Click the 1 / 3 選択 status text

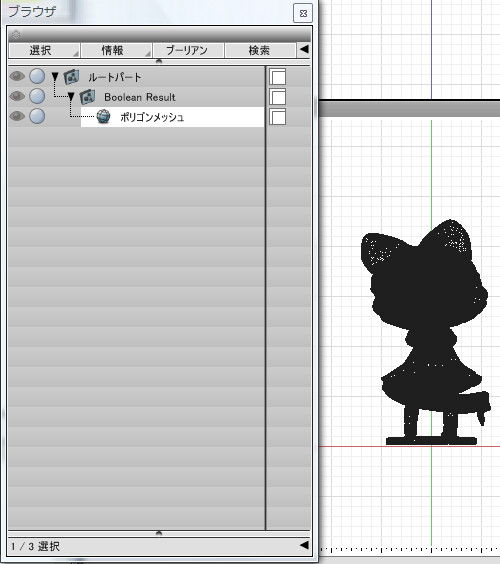coord(35,546)
